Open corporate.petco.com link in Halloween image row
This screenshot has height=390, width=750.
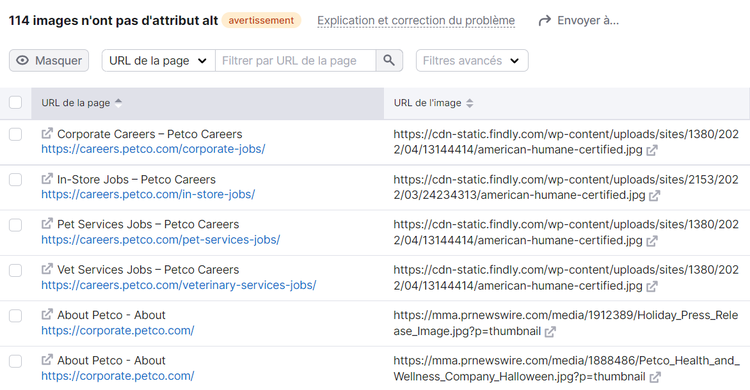click(118, 376)
